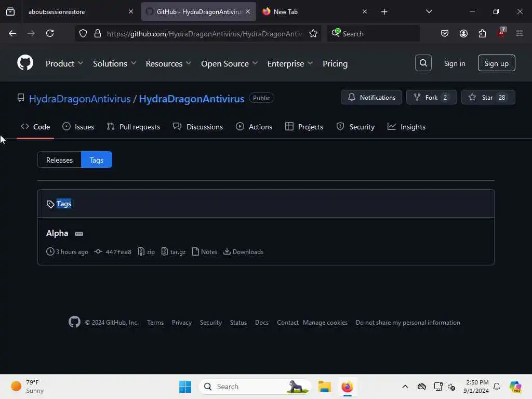Image resolution: width=532 pixels, height=399 pixels.
Task: Open the weather widget showing 79°F
Action: pos(27,387)
